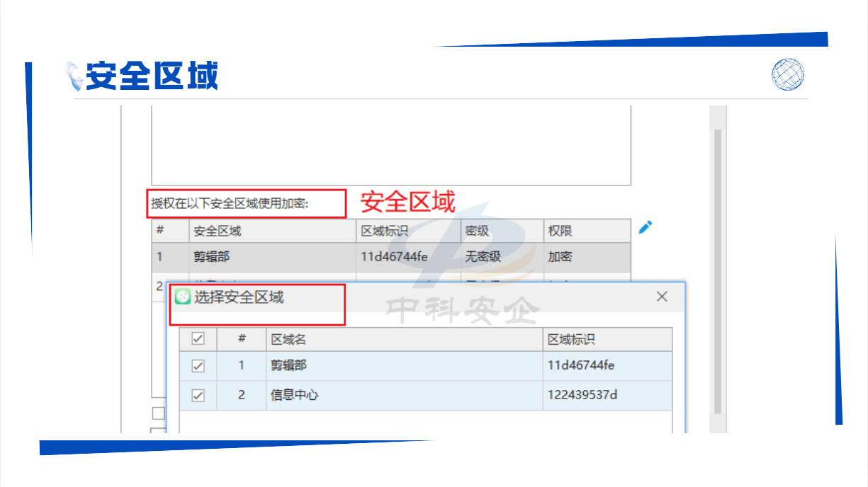Click the empty text box above the table
This screenshot has height=487, width=868.
391,145
